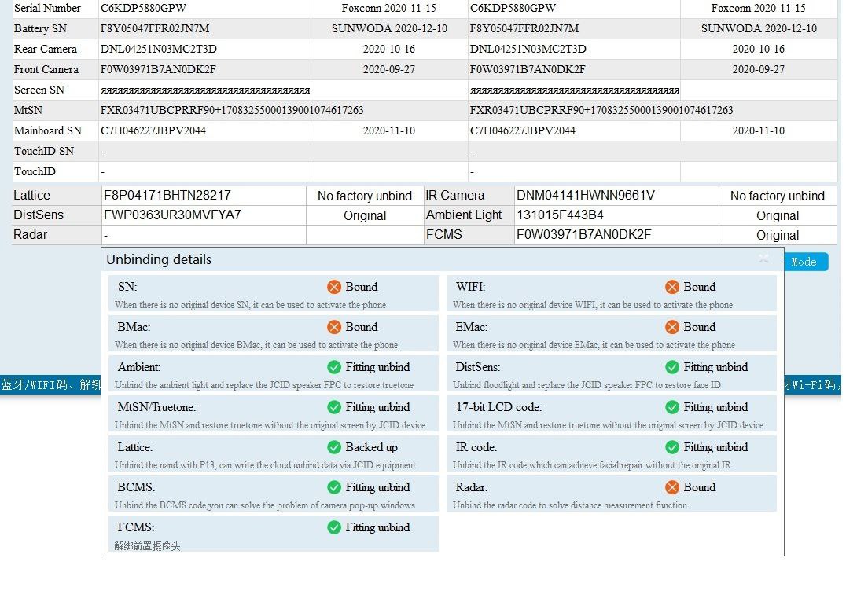Click the orange Bound icon for WIFI
Viewport: 868px width, 591px height.
click(672, 287)
